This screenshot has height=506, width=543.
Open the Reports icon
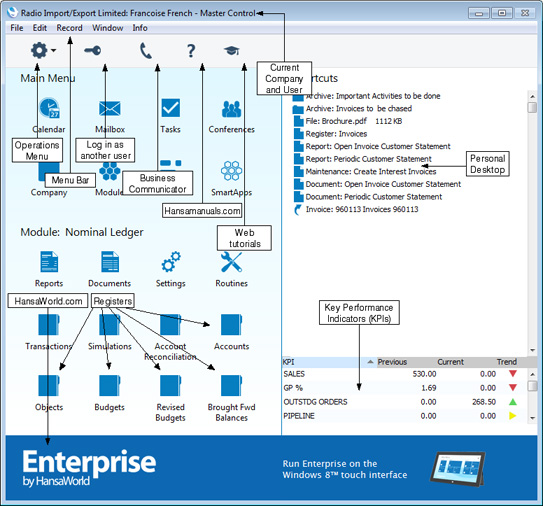tap(49, 262)
